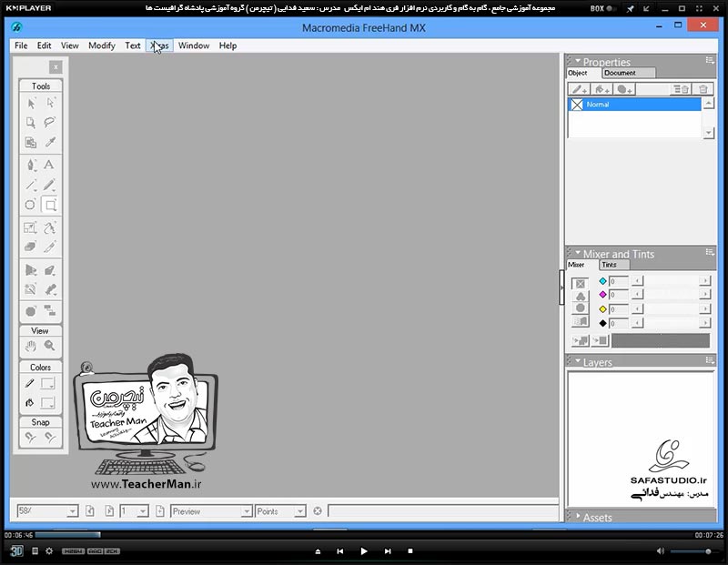Click the Add Stroke button
The height and width of the screenshot is (565, 728).
[580, 89]
